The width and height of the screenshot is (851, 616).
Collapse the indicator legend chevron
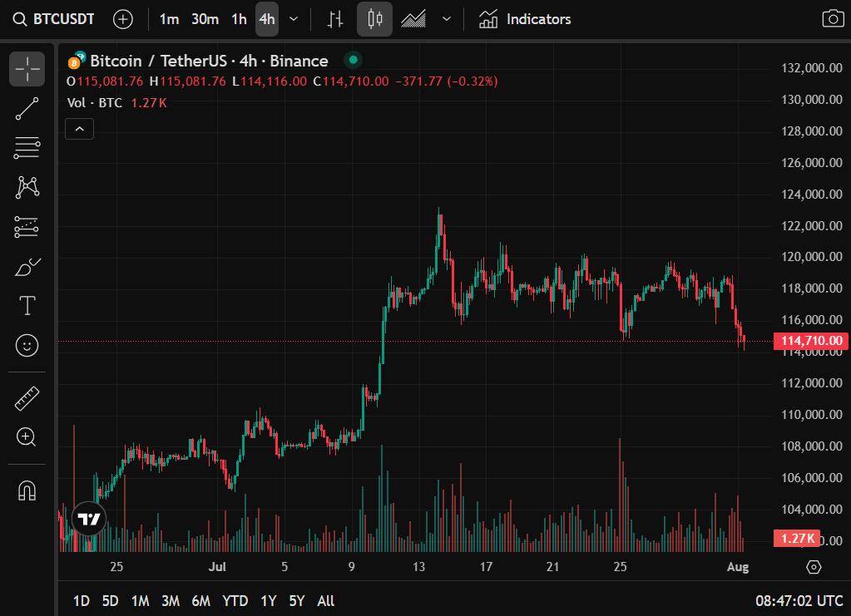[80, 129]
